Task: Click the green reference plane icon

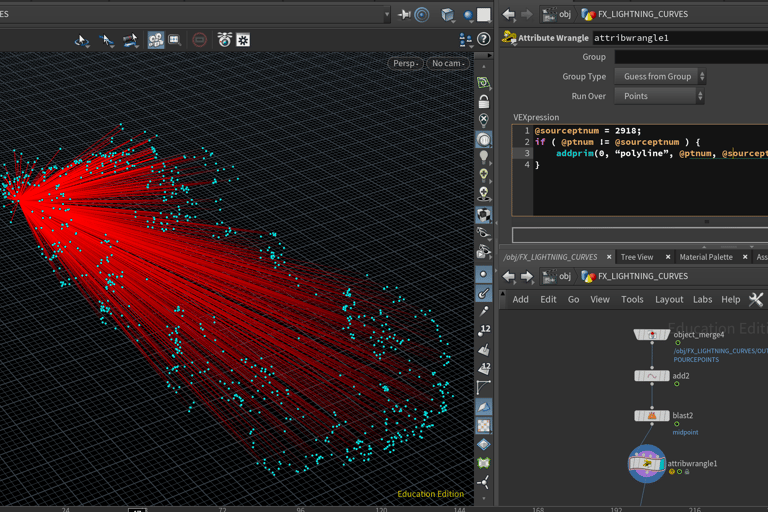Action: click(483, 82)
